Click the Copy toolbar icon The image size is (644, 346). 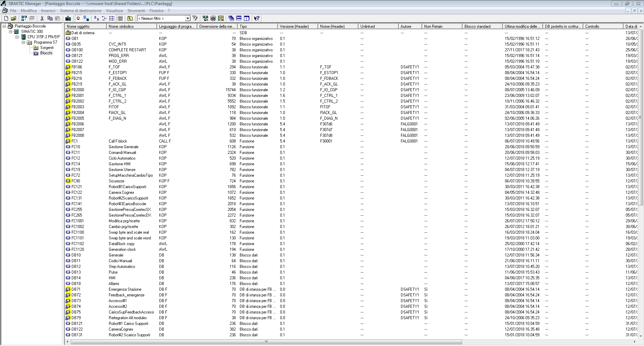pos(50,18)
